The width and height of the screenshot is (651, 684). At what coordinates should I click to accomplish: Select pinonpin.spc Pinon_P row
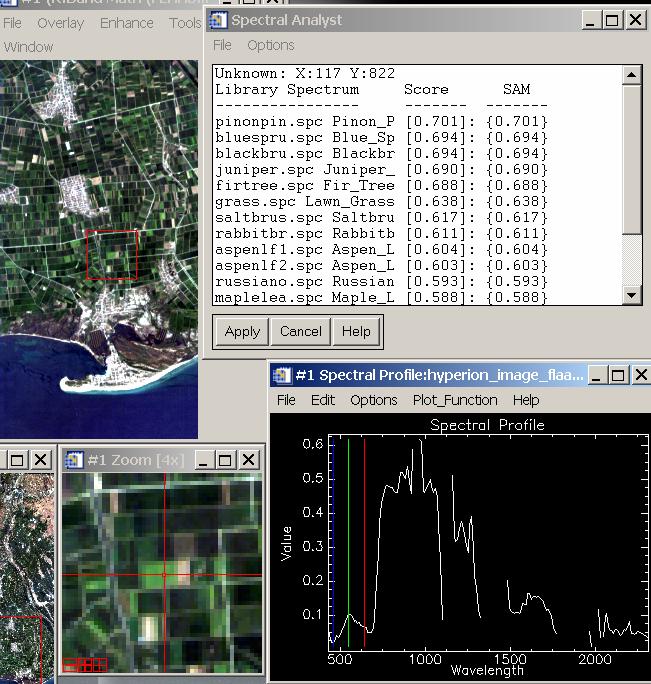(x=381, y=122)
